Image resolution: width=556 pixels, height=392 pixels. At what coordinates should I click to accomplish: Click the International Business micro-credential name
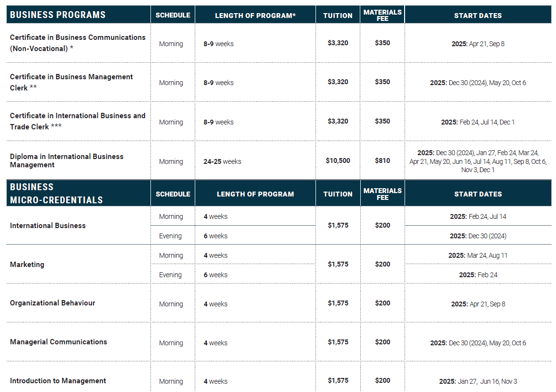click(48, 226)
